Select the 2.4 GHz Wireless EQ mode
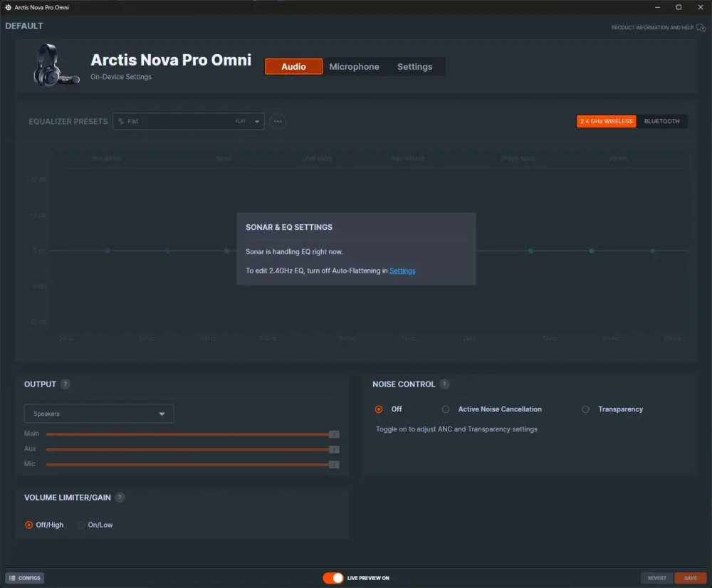Screen dimensions: 712x588 (606, 121)
